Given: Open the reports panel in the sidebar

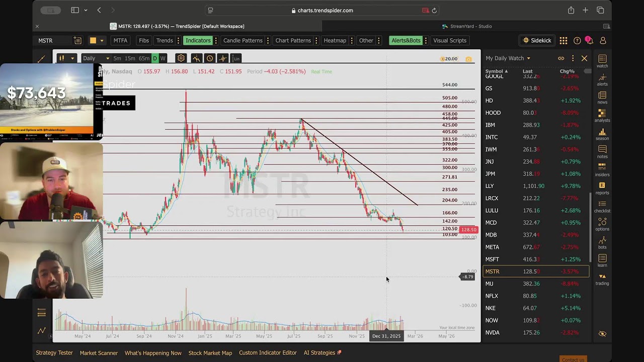Looking at the screenshot, I should click(x=602, y=188).
